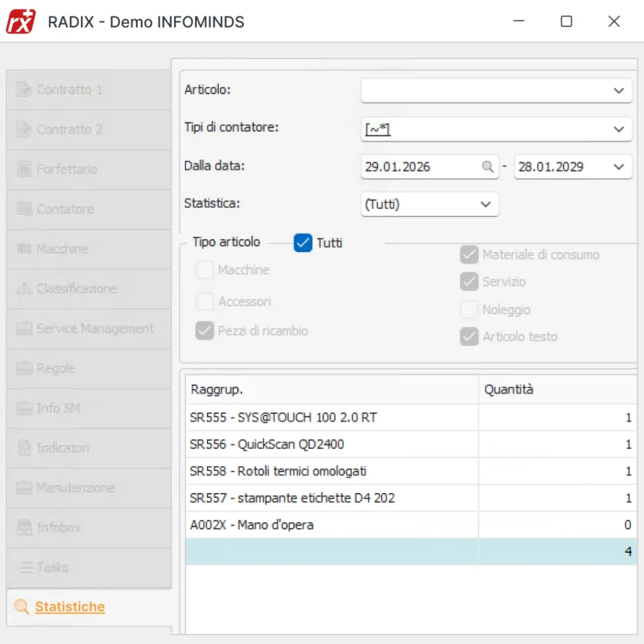Uncheck the Tutti checkbox
Image resolution: width=644 pixels, height=644 pixels.
[x=303, y=243]
